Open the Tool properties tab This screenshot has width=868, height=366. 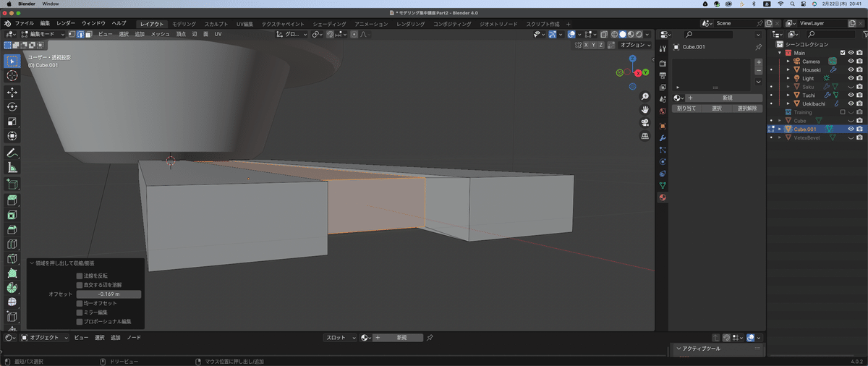point(663,48)
